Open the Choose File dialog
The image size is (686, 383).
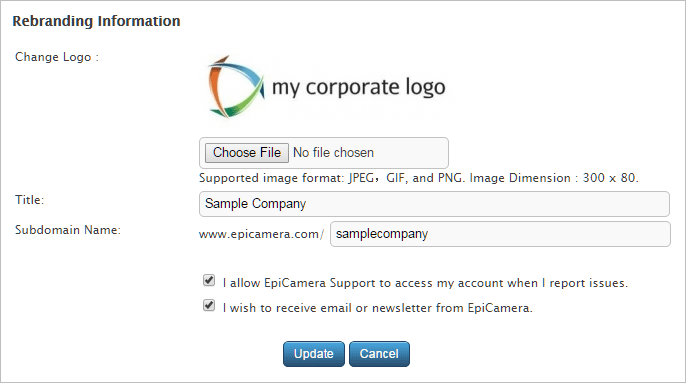point(247,153)
